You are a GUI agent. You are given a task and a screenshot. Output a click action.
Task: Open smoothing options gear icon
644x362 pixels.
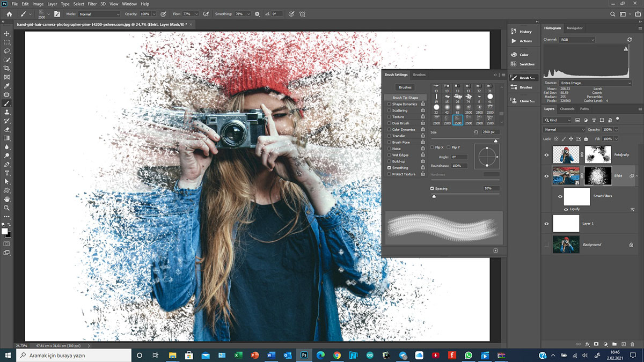257,14
